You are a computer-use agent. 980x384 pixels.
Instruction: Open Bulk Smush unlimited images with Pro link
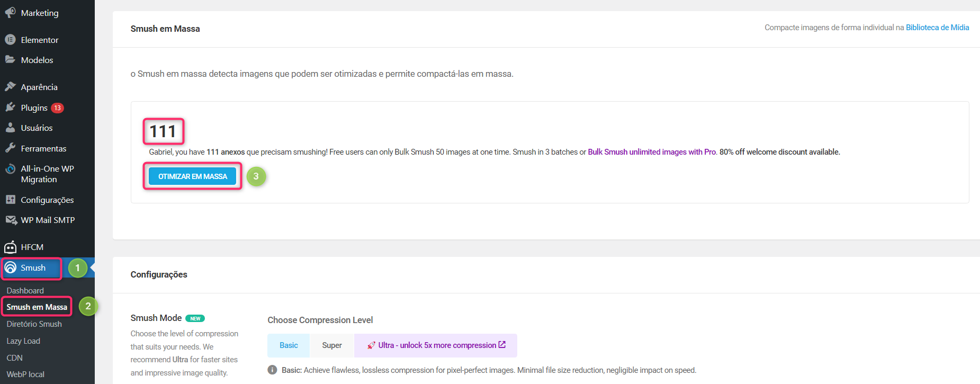(x=652, y=152)
